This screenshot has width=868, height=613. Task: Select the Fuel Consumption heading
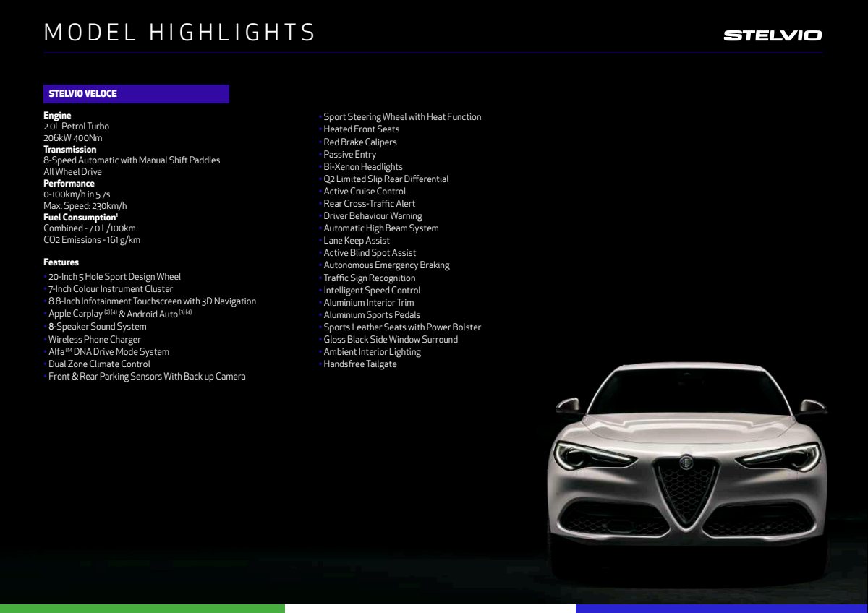point(80,217)
